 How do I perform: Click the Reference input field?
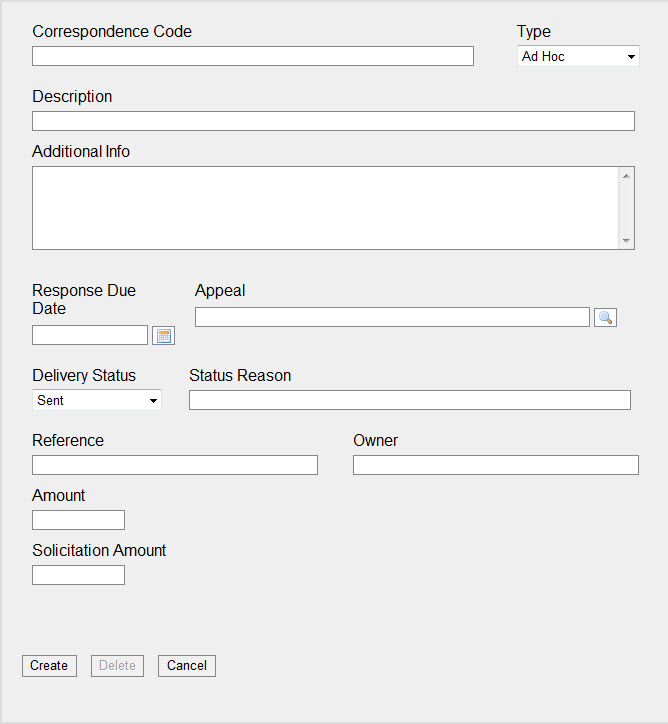(x=175, y=465)
